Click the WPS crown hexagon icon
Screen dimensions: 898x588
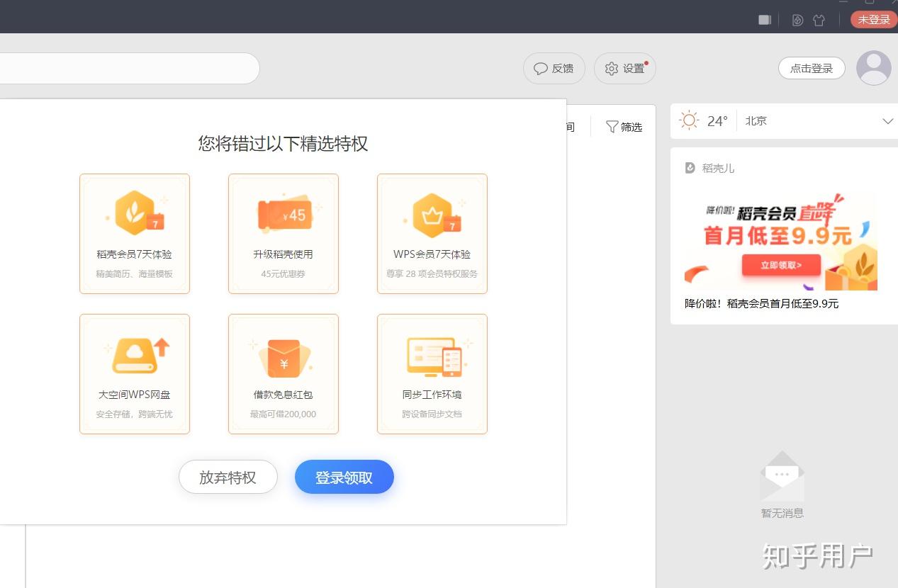(x=434, y=215)
